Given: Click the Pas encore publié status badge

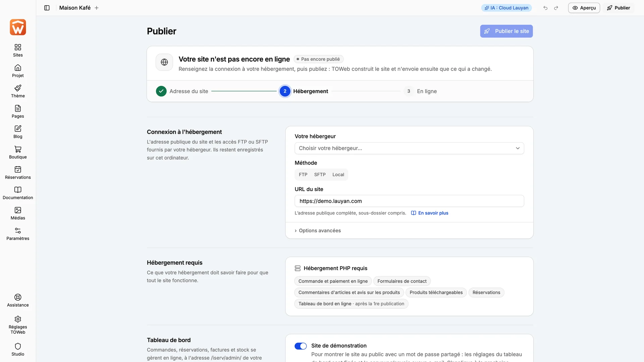Looking at the screenshot, I should tap(318, 59).
